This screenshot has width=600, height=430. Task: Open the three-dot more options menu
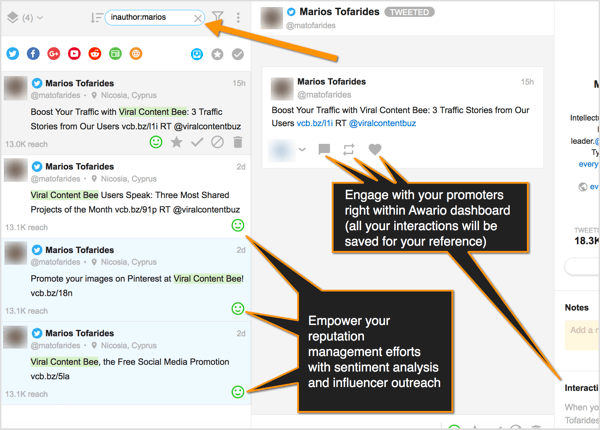pos(238,17)
